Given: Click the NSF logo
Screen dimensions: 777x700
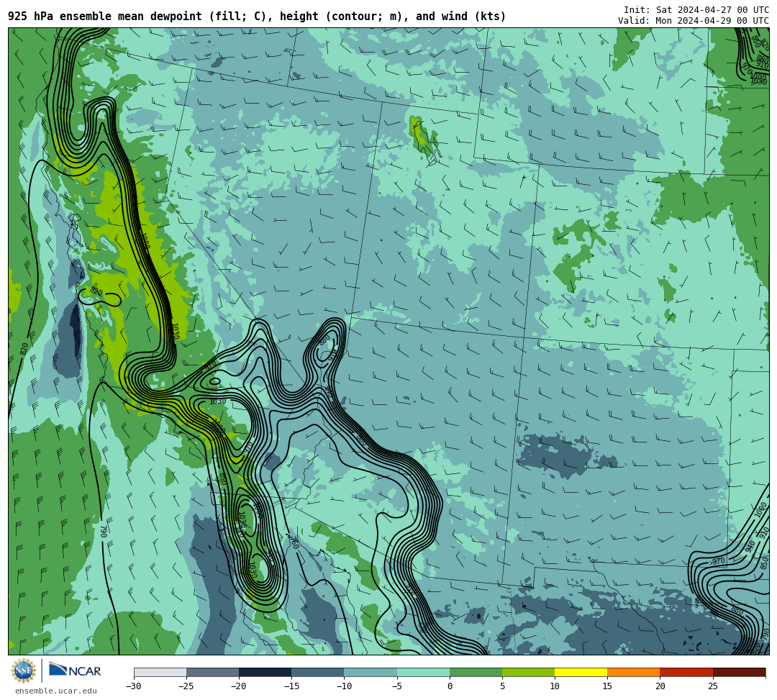Looking at the screenshot, I should (24, 671).
